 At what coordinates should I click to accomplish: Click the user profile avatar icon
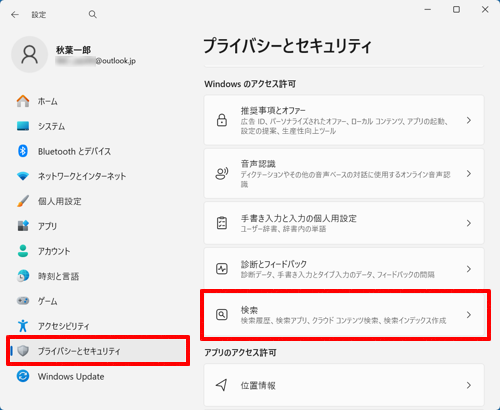(30, 55)
